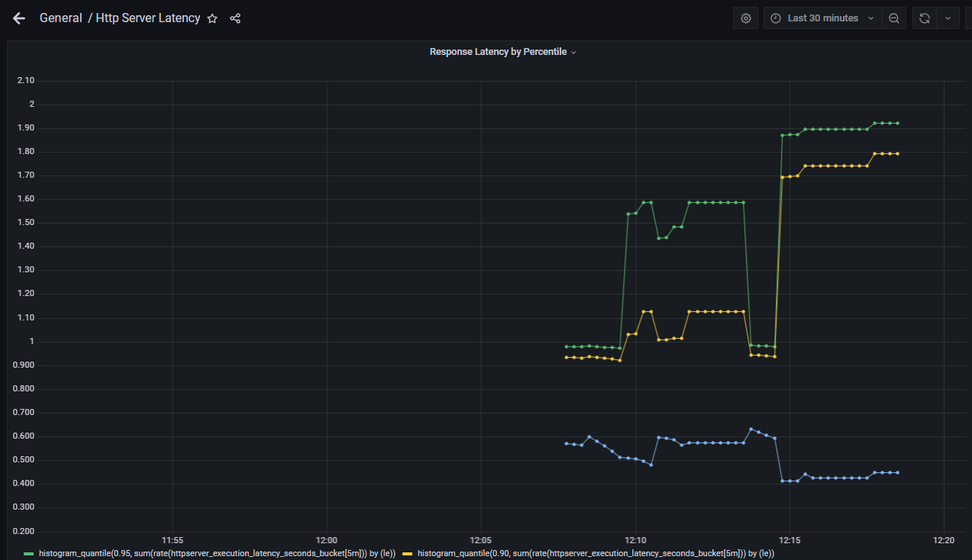Open Response Latency by Percentile panel menu
This screenshot has height=560, width=972.
(502, 52)
